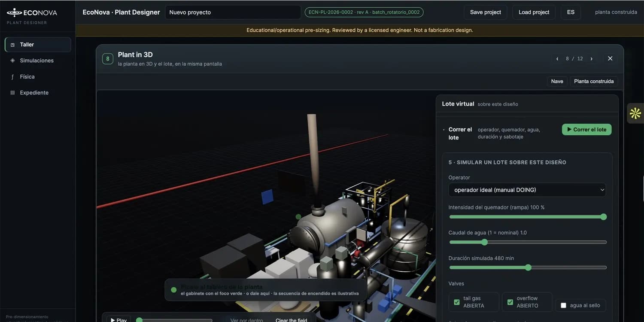Click '5 · SIMULAR UN LOTE SOBRE ESTE DISEÑO' heading
The height and width of the screenshot is (322, 644).
pyautogui.click(x=507, y=162)
